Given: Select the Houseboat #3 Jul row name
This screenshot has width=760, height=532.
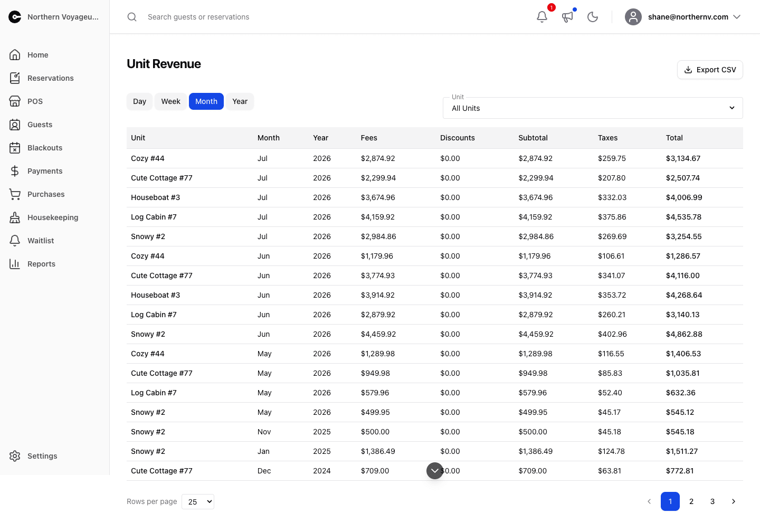Looking at the screenshot, I should (x=156, y=197).
